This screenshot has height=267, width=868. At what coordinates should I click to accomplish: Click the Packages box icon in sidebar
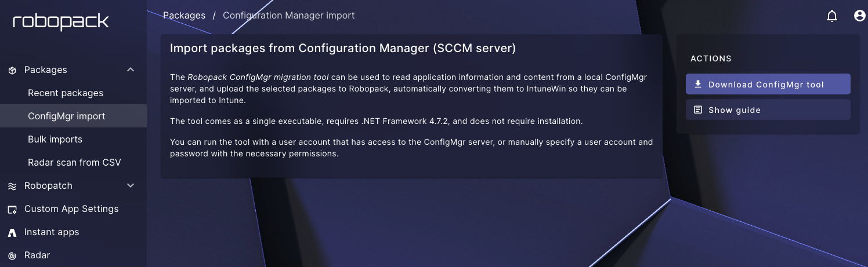click(12, 70)
